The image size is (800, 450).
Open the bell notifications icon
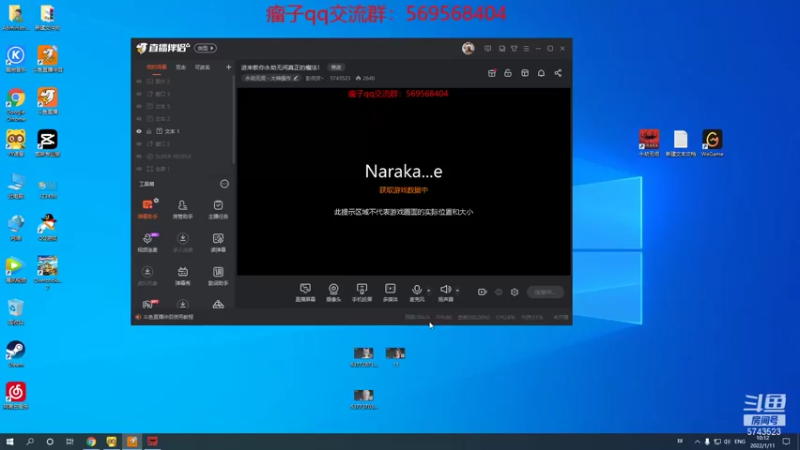pyautogui.click(x=541, y=73)
